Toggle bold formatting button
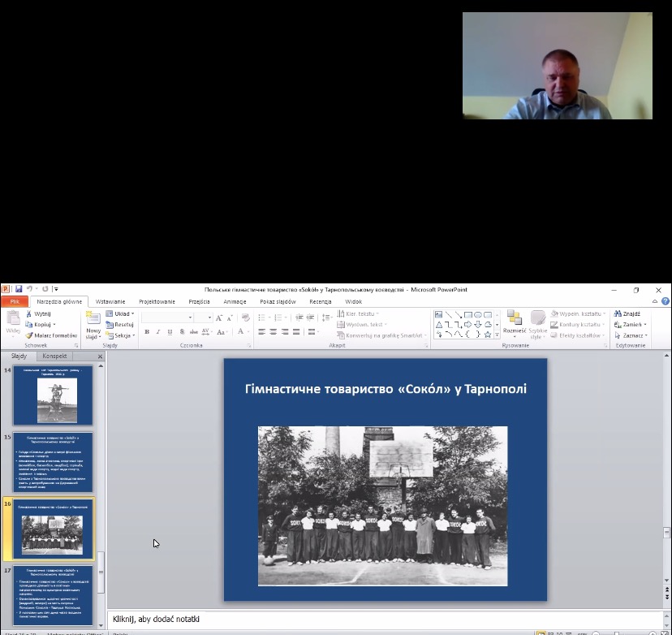Image resolution: width=672 pixels, height=635 pixels. [x=147, y=332]
